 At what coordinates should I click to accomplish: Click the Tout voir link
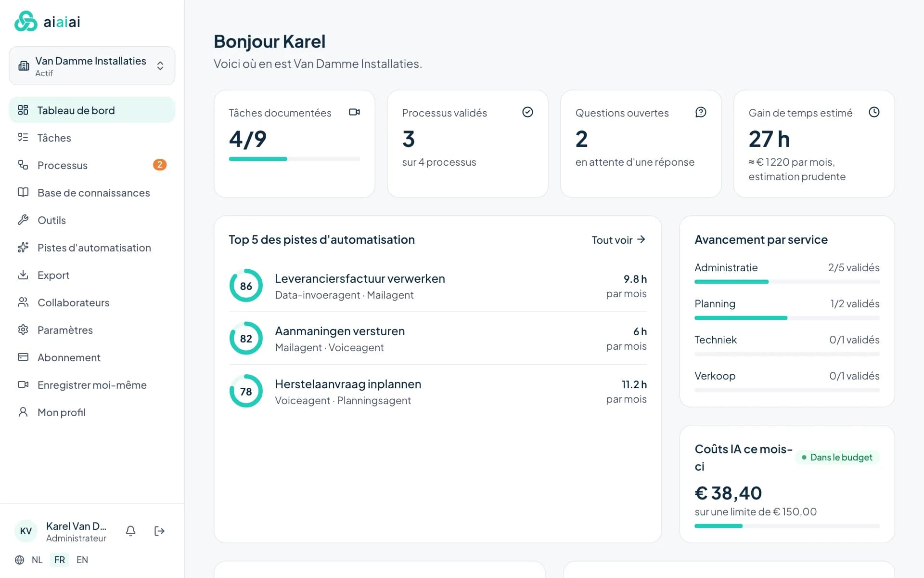pyautogui.click(x=618, y=240)
